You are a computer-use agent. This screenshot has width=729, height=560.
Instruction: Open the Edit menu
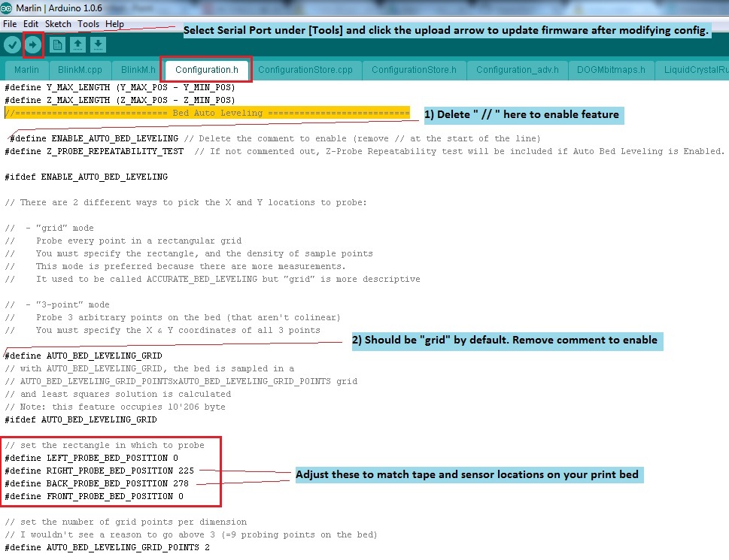tap(31, 24)
